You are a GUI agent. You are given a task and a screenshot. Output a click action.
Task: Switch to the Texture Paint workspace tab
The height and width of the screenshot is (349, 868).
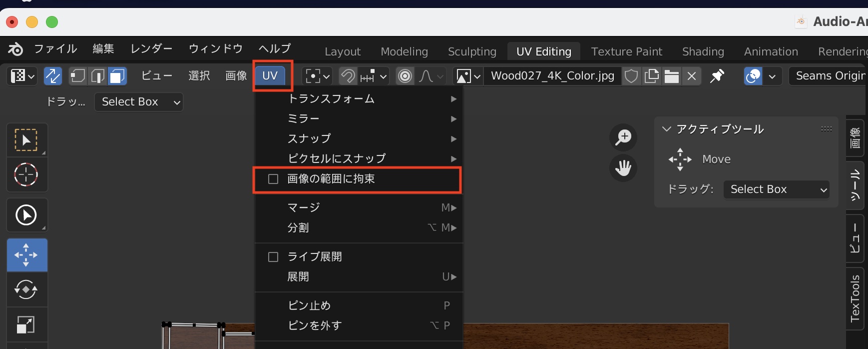coord(626,51)
